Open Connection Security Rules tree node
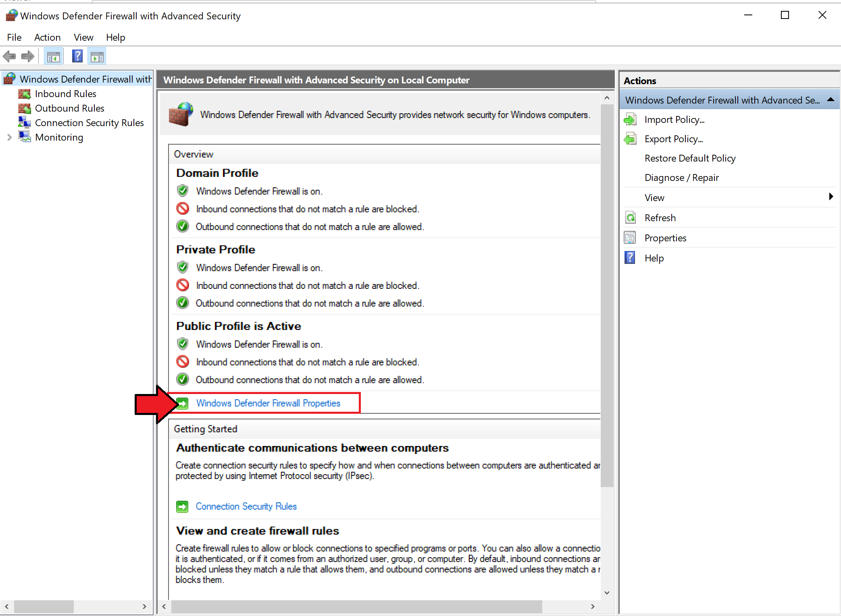 pos(89,123)
